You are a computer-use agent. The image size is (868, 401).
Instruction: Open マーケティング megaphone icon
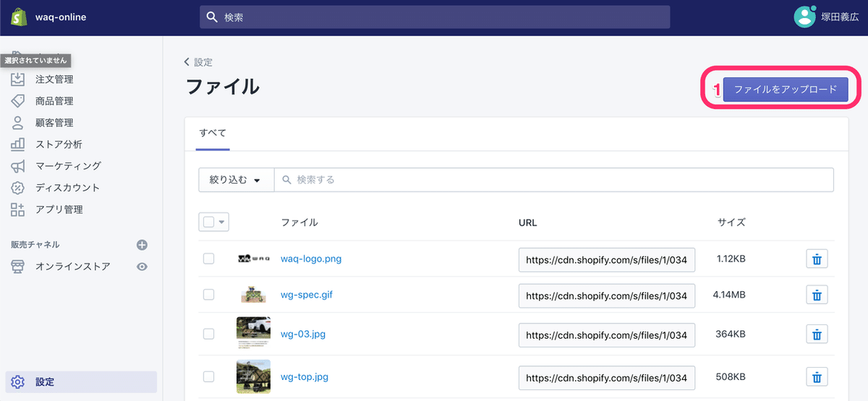pos(18,166)
